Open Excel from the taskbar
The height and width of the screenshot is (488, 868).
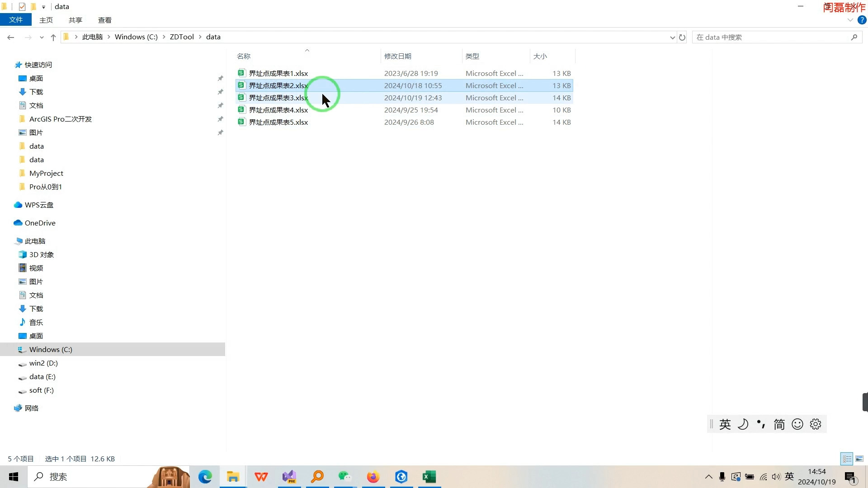click(x=429, y=477)
